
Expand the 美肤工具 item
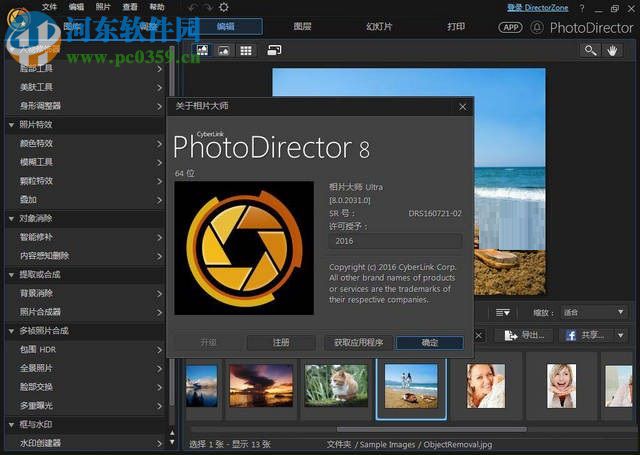click(159, 87)
